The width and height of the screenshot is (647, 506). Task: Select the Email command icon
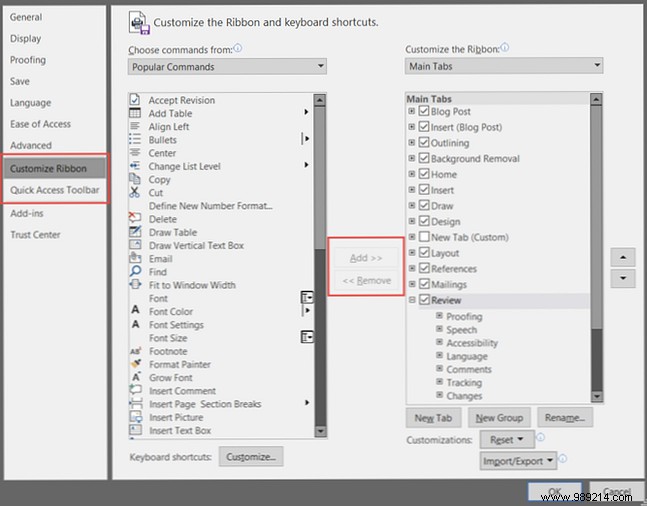click(135, 258)
